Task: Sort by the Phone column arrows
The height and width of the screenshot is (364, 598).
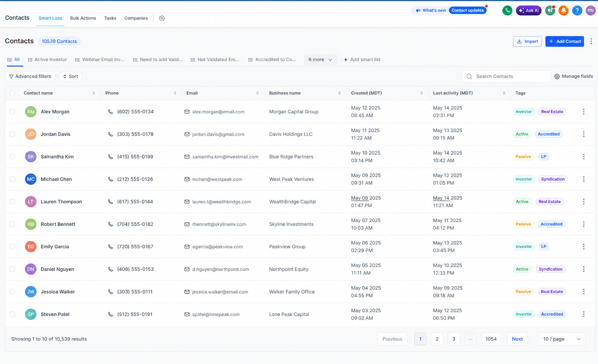Action: (x=175, y=93)
